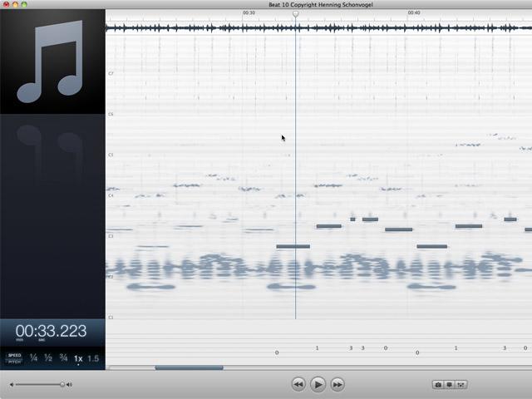
Task: Select the note bar crossed by the playhead
Action: [x=293, y=246]
